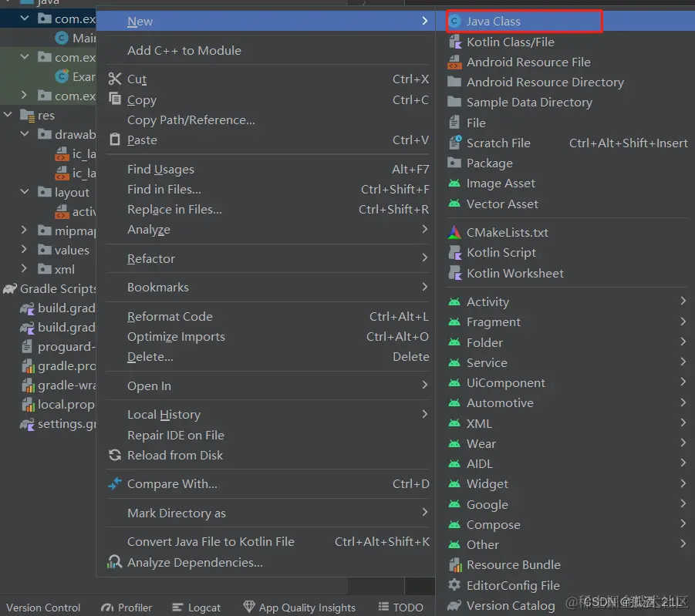The height and width of the screenshot is (616, 695).
Task: Click the Vector Asset android icon
Action: pyautogui.click(x=454, y=204)
